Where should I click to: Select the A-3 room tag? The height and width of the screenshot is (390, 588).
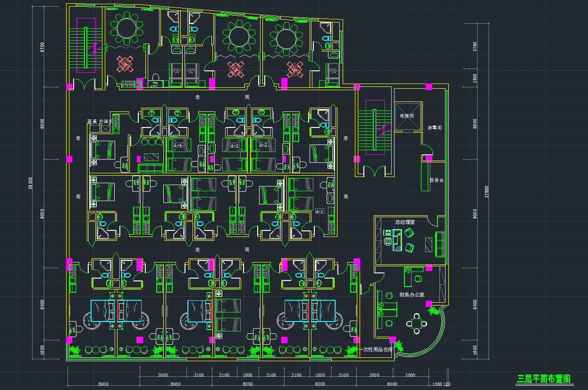(x=234, y=145)
